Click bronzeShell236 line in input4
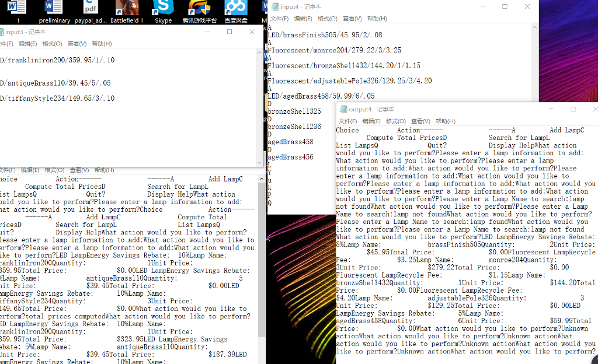Screen dimensions: 598x364 (x=294, y=127)
